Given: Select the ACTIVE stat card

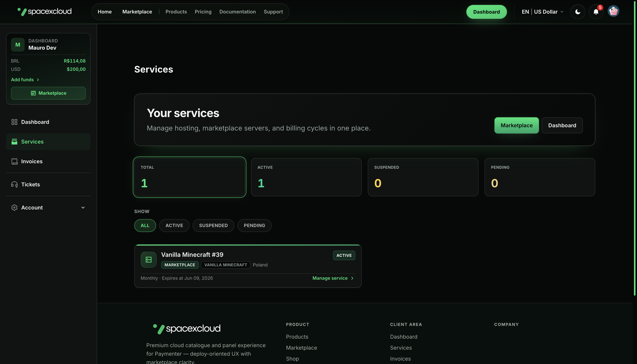Looking at the screenshot, I should point(306,177).
